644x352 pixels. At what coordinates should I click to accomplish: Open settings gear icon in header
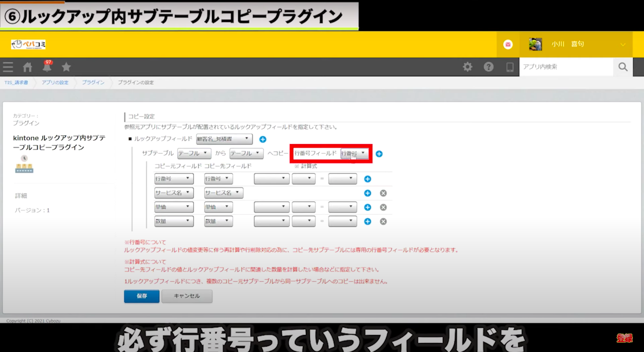[467, 67]
